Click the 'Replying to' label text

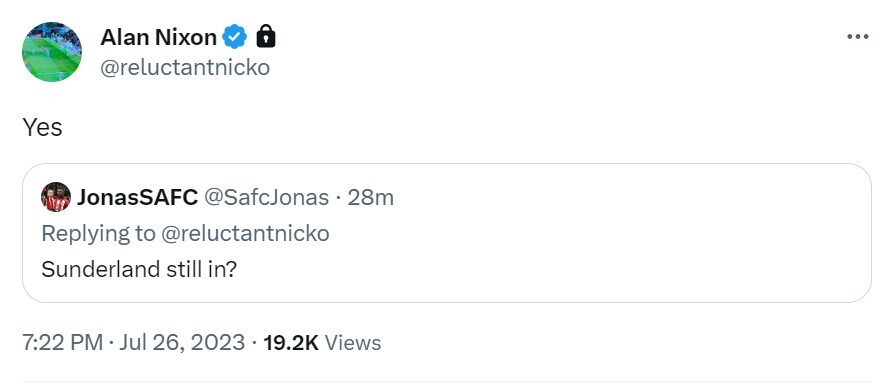pos(98,234)
